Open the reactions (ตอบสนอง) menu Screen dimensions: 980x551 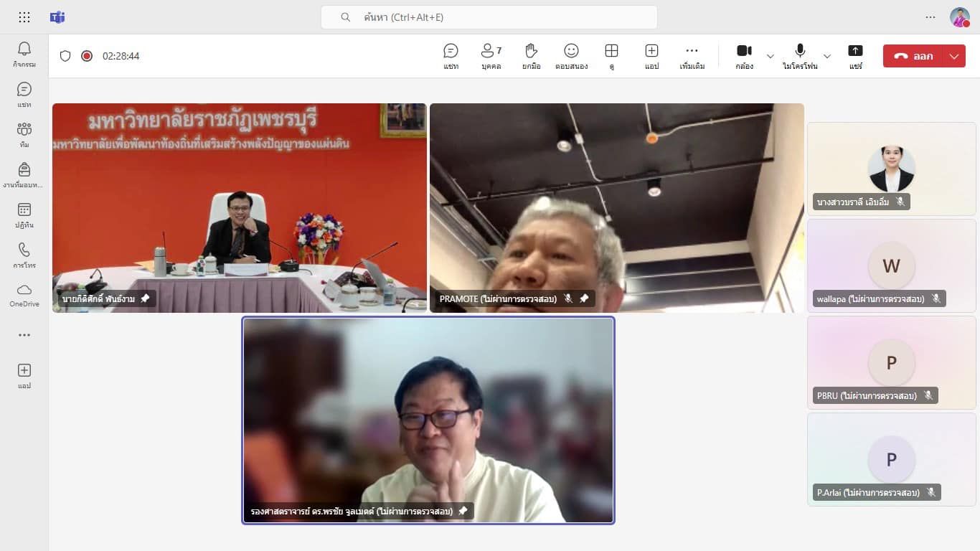(571, 56)
